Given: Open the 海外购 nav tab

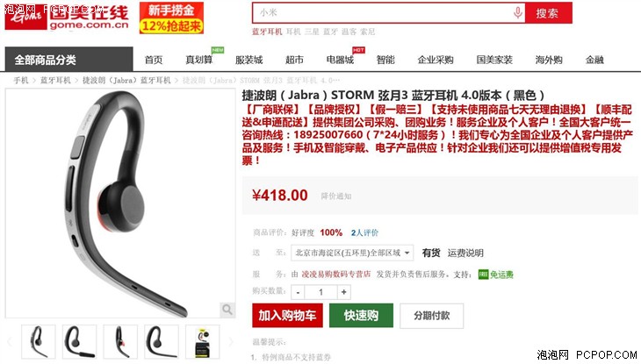Looking at the screenshot, I should [549, 60].
